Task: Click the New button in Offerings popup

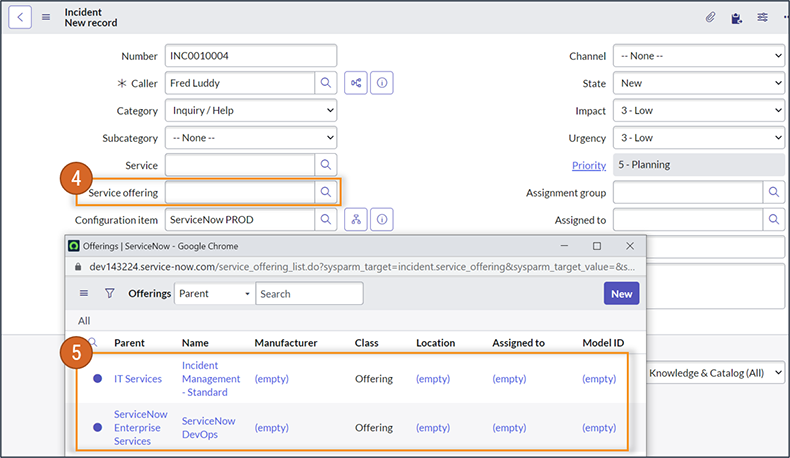Action: pyautogui.click(x=621, y=294)
